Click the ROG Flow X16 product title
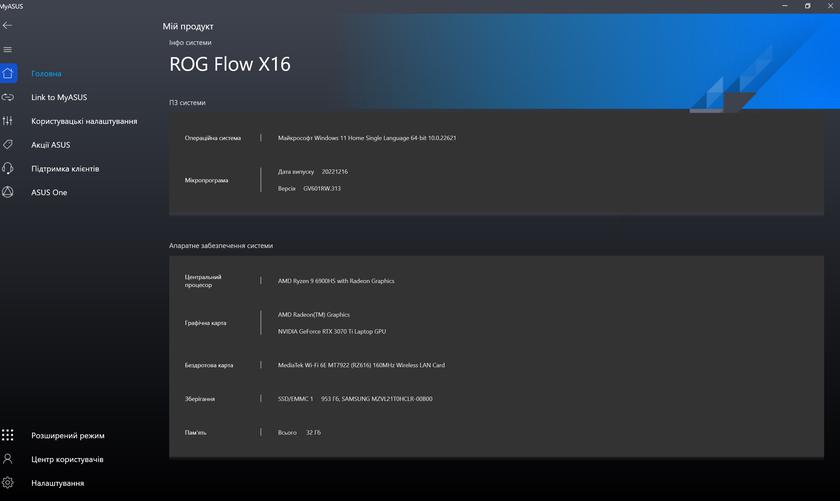Screen dimensions: 840x501 point(230,64)
